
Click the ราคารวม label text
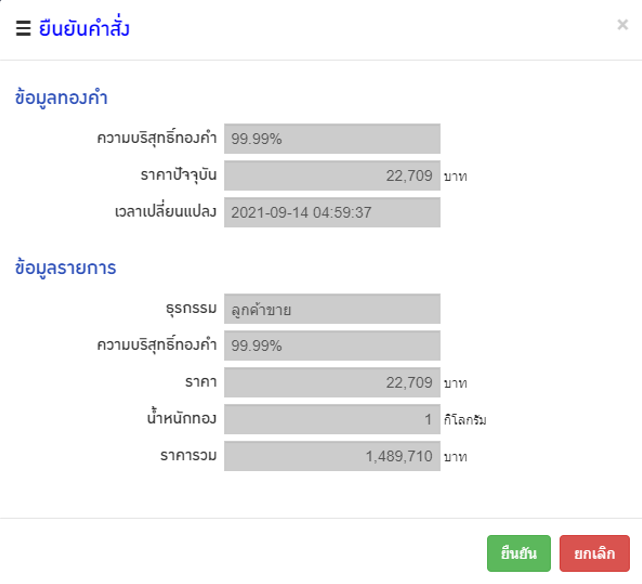(190, 456)
